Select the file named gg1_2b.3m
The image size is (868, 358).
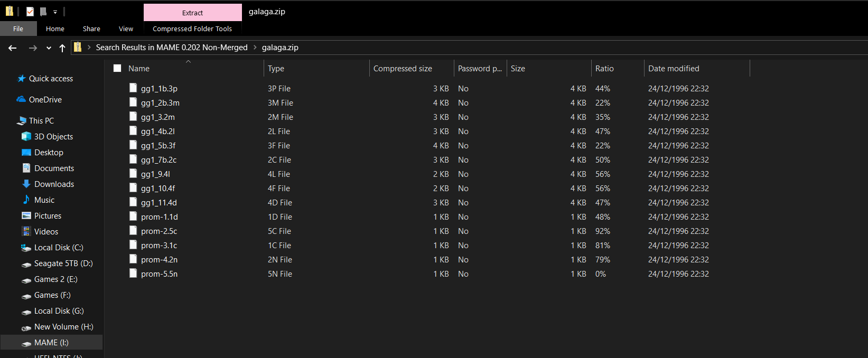coord(160,103)
